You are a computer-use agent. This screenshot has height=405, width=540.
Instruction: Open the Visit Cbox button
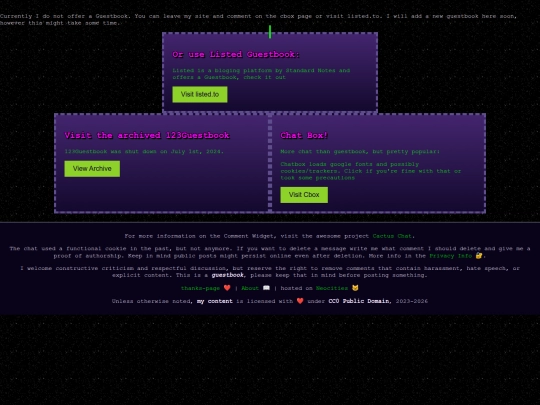(304, 195)
